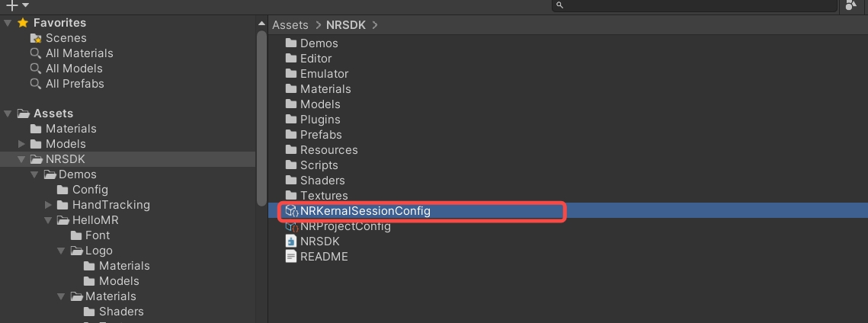Screen dimensions: 868x323
Task: Click the folder tree vertical scrollbar
Action: [x=261, y=114]
